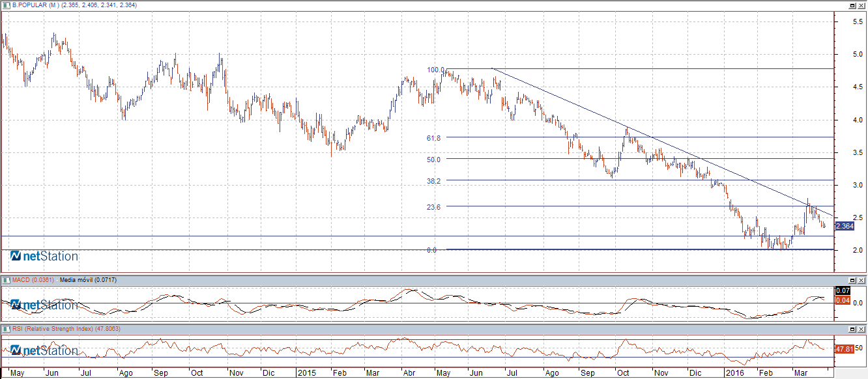
Task: Close the MACD indicator panel
Action: (861, 280)
